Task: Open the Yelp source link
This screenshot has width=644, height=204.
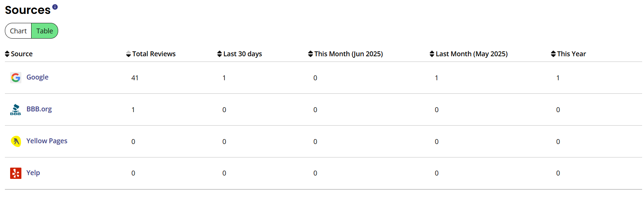Action: [33, 172]
